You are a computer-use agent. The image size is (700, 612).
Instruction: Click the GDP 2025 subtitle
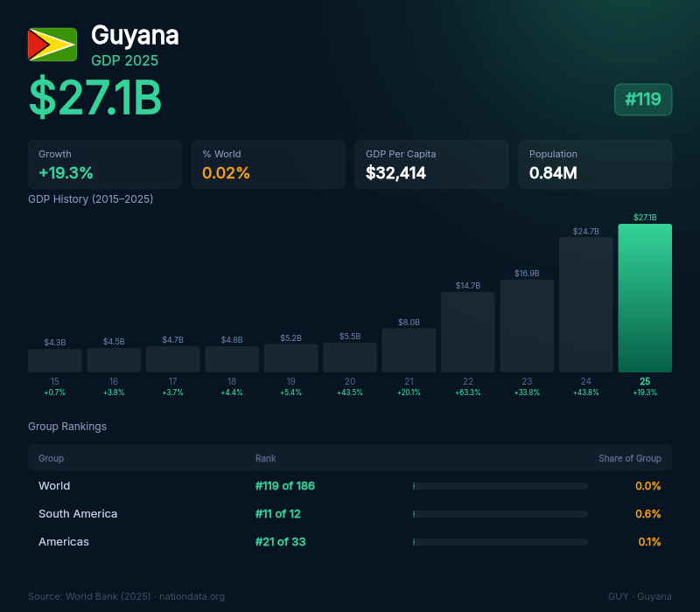point(124,60)
